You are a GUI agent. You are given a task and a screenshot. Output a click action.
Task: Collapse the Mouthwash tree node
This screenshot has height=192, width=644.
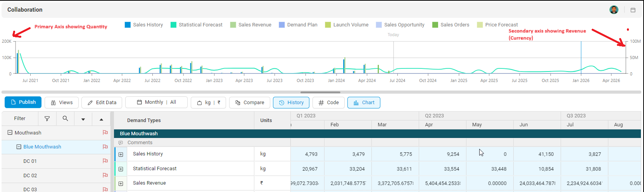click(x=10, y=133)
